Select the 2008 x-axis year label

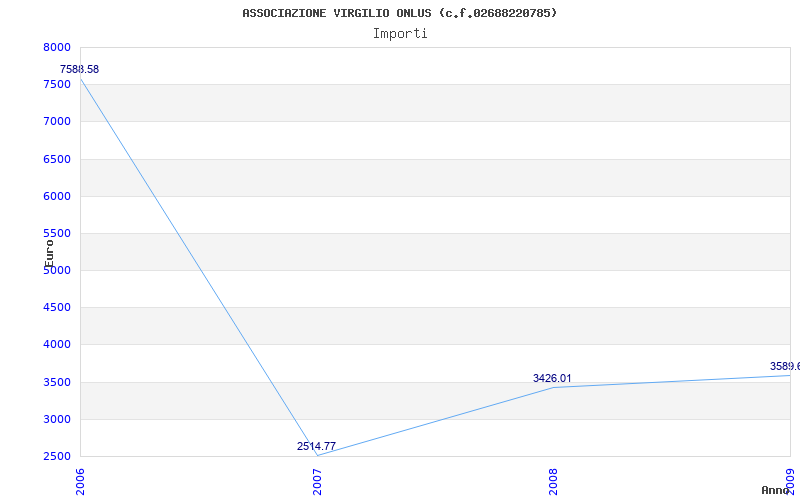click(x=553, y=480)
